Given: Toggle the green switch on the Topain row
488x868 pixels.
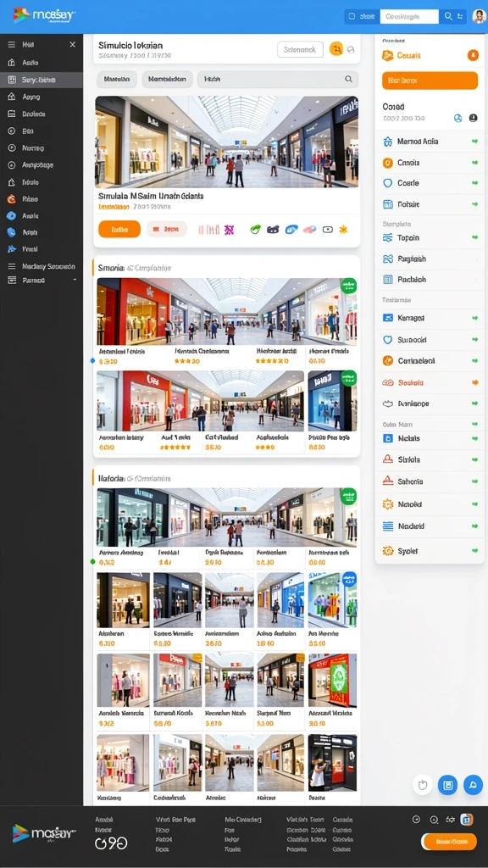Looking at the screenshot, I should tap(474, 238).
